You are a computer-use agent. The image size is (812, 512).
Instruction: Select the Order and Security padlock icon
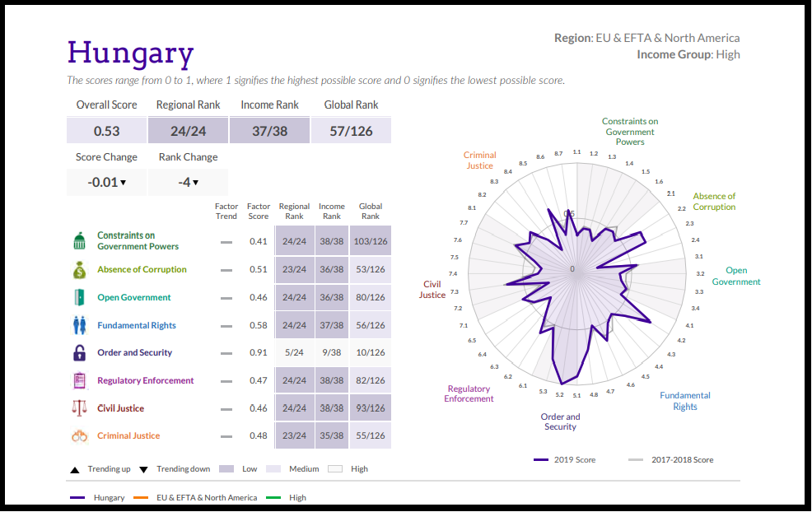click(79, 353)
